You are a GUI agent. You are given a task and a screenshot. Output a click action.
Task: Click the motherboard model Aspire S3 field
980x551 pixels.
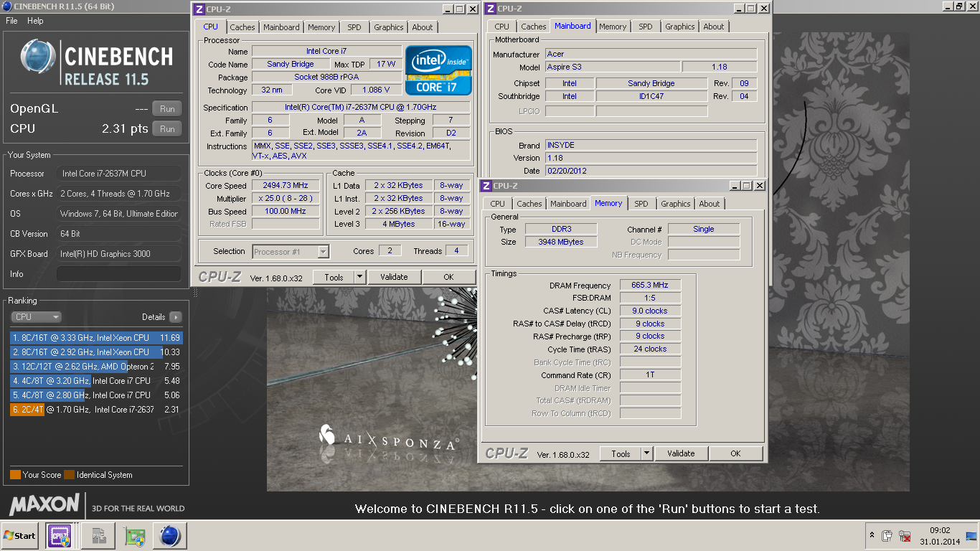pos(612,67)
